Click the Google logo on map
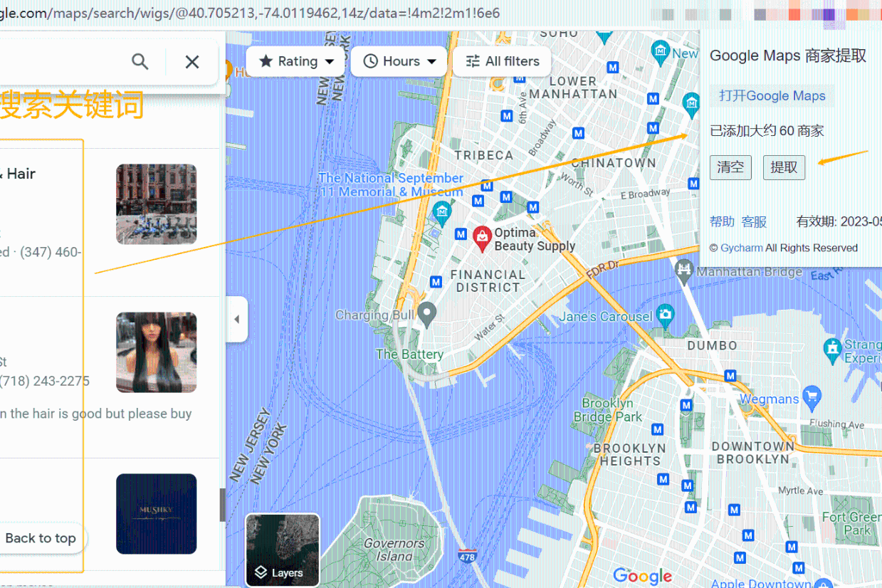 coord(642,575)
